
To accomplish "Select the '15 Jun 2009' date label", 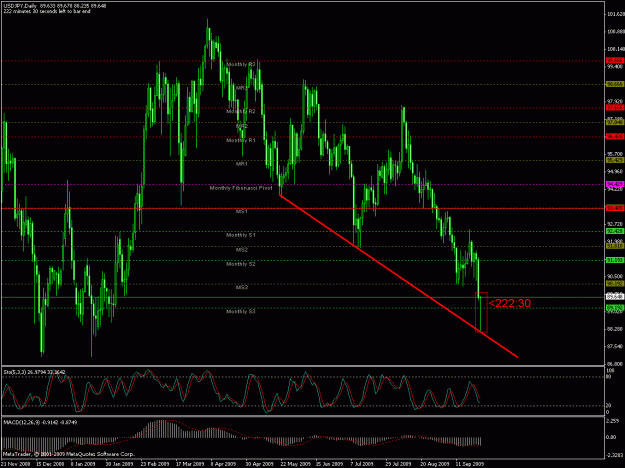I will [x=328, y=464].
